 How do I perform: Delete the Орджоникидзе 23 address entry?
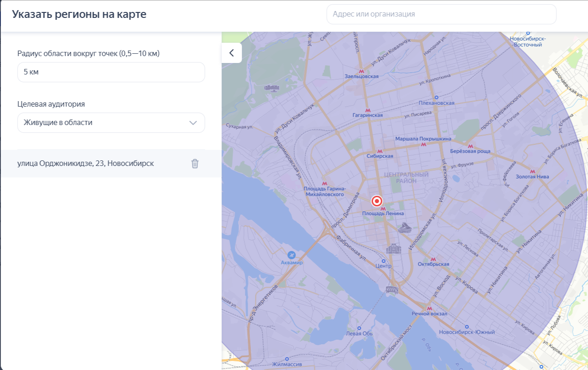point(195,164)
